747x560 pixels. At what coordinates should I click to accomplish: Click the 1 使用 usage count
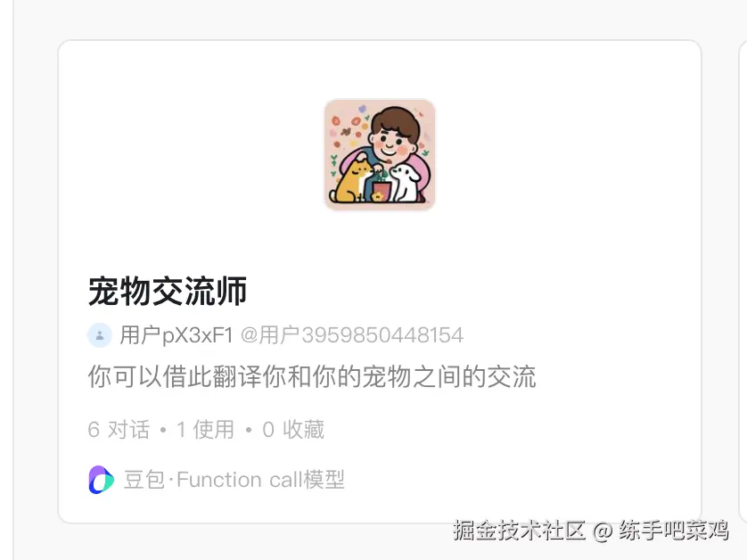205,430
